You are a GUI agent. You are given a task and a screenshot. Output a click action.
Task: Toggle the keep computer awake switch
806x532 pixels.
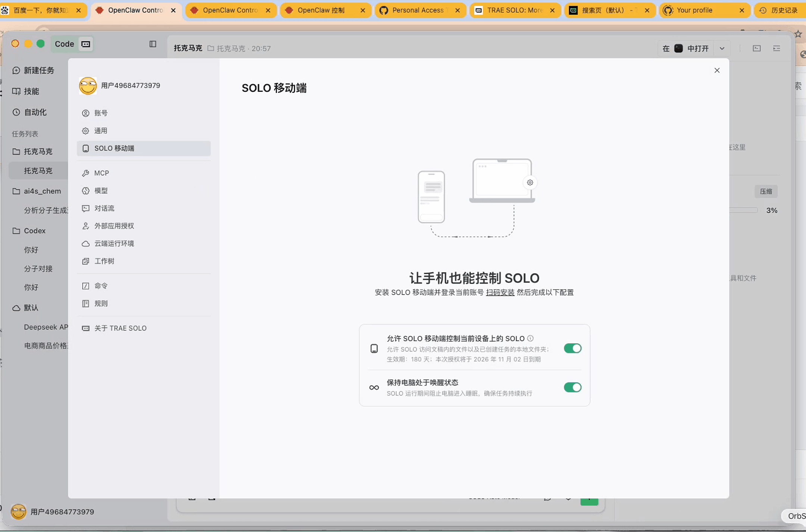pyautogui.click(x=572, y=387)
